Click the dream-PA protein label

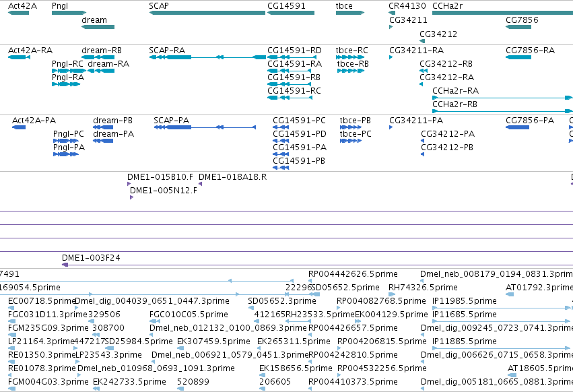(x=113, y=134)
